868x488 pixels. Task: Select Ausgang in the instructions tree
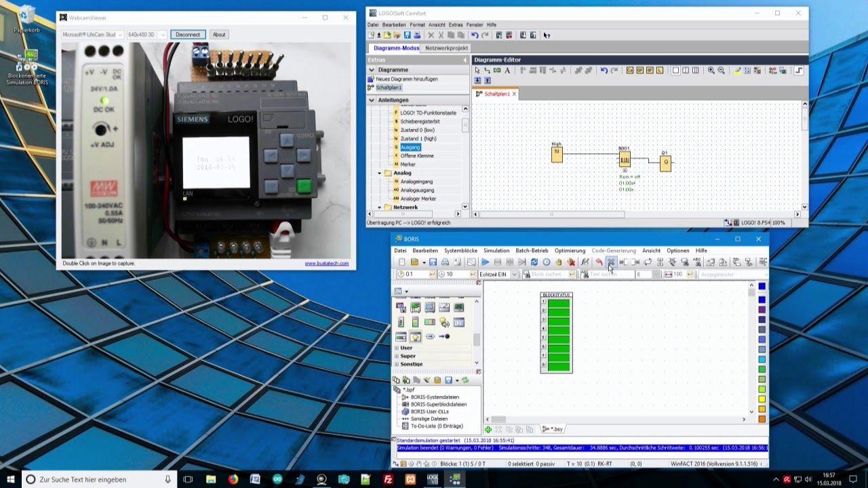click(x=410, y=147)
